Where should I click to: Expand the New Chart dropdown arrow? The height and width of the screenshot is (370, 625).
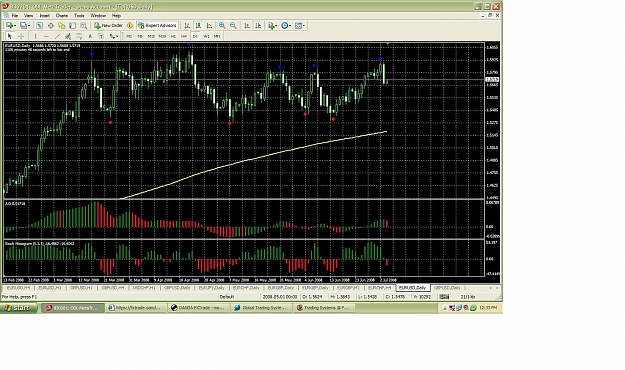tap(15, 26)
